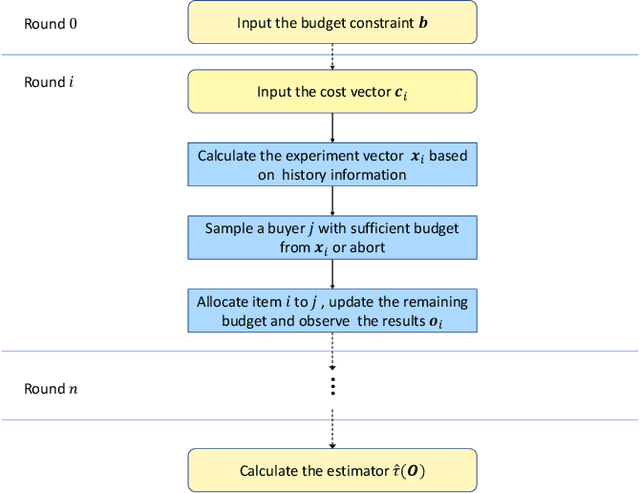Select the 'Calculate the estimator' box
Screen dimensions: 640x493
(332, 470)
